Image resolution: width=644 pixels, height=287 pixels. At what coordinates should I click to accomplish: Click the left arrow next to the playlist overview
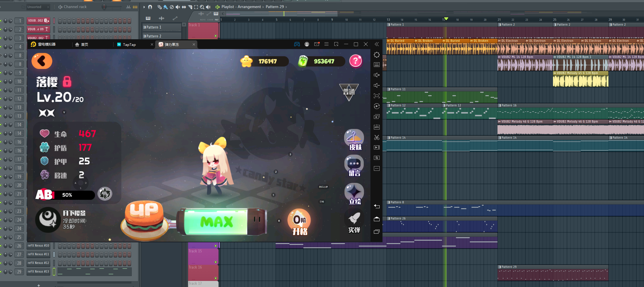pyautogui.click(x=223, y=14)
